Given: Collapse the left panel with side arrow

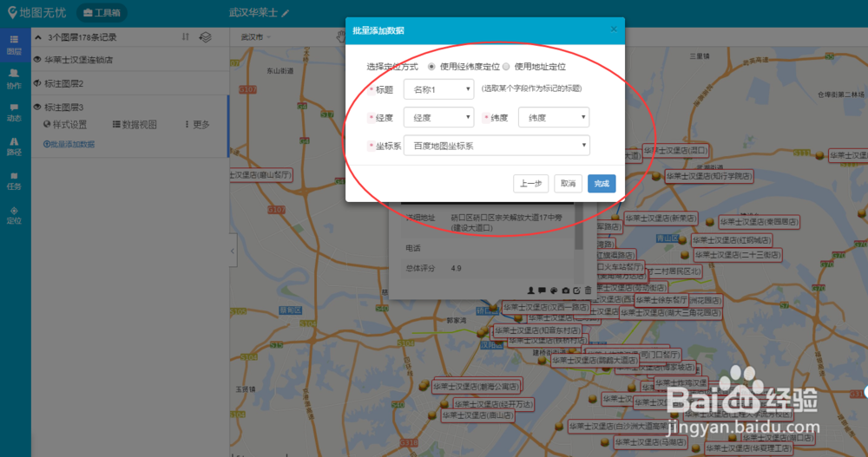Looking at the screenshot, I should coord(233,251).
